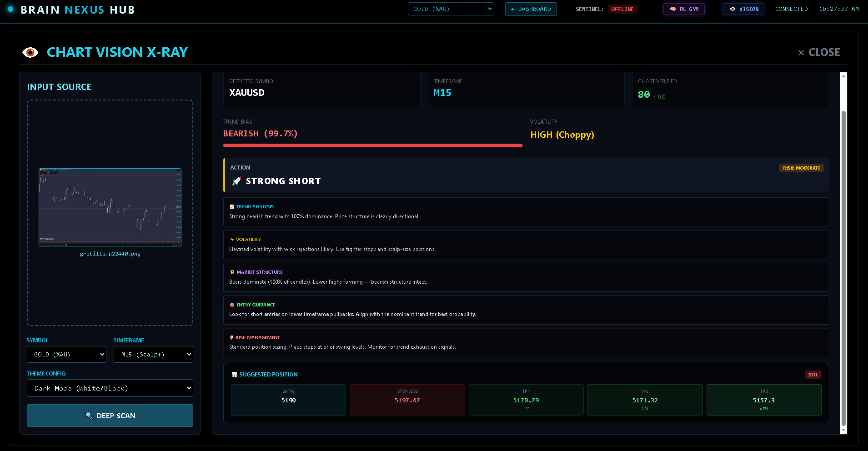
Task: Expand the Symbol dropdown in Input Source
Action: click(x=66, y=355)
